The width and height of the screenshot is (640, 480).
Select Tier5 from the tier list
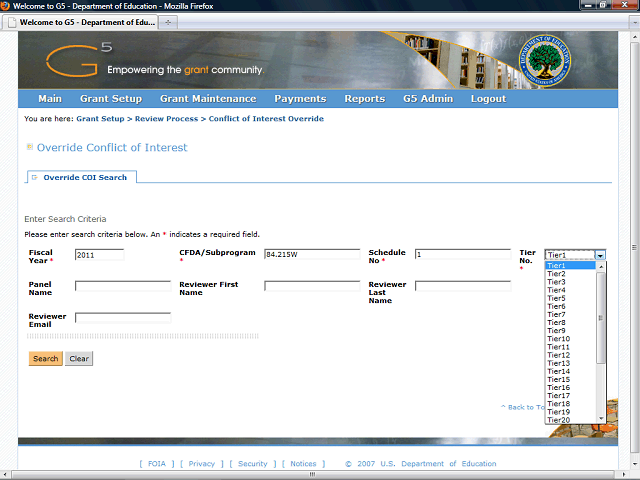pos(557,298)
